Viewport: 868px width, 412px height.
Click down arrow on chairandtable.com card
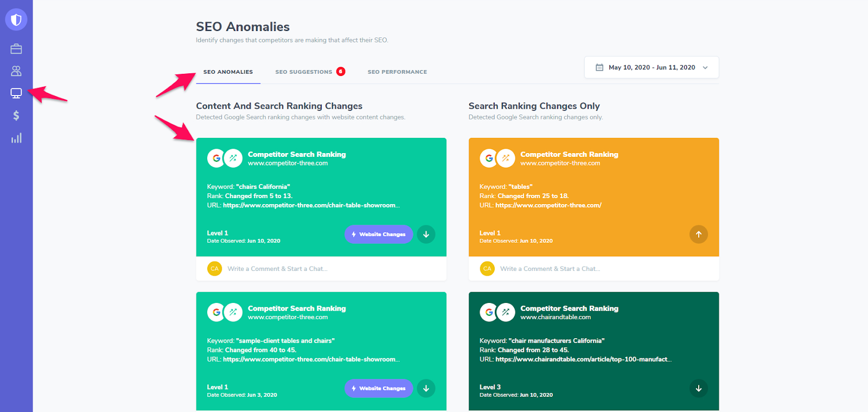698,389
